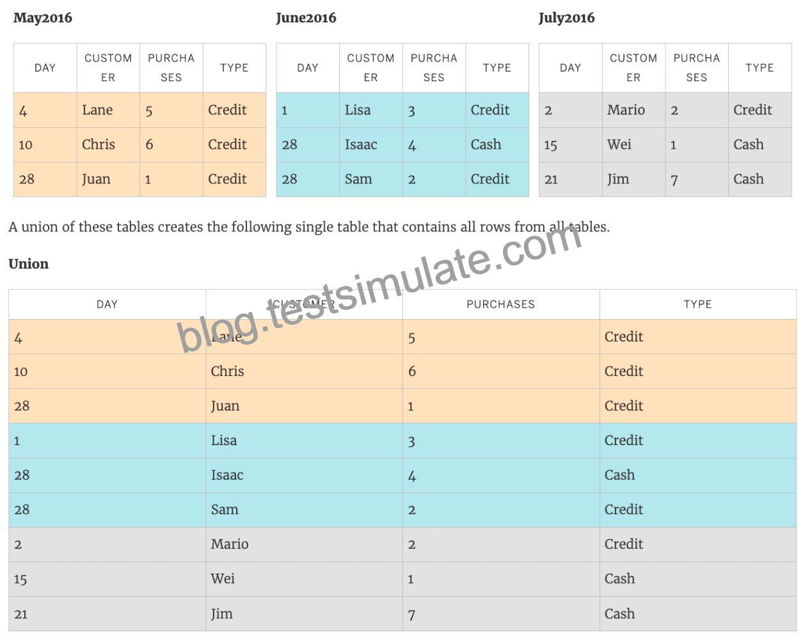Click the TYPE header in May2016 table
The height and width of the screenshot is (644, 812).
234,68
